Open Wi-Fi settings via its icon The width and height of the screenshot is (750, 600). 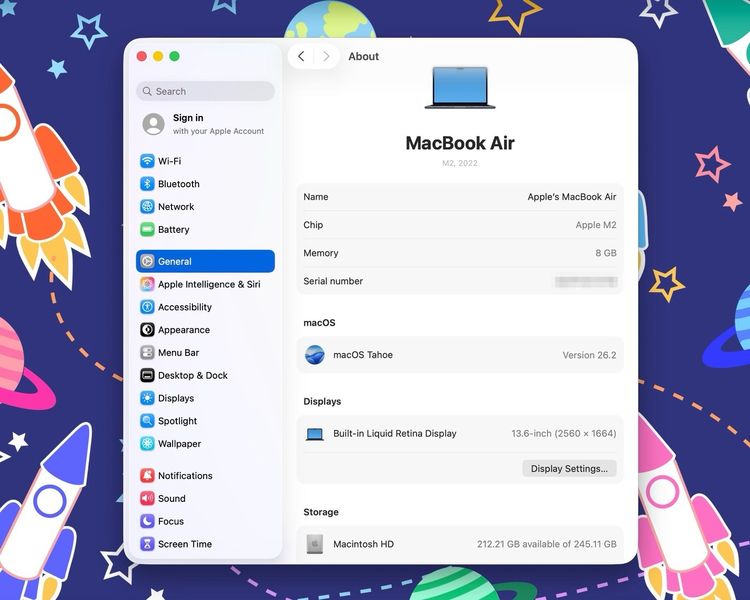pyautogui.click(x=147, y=161)
